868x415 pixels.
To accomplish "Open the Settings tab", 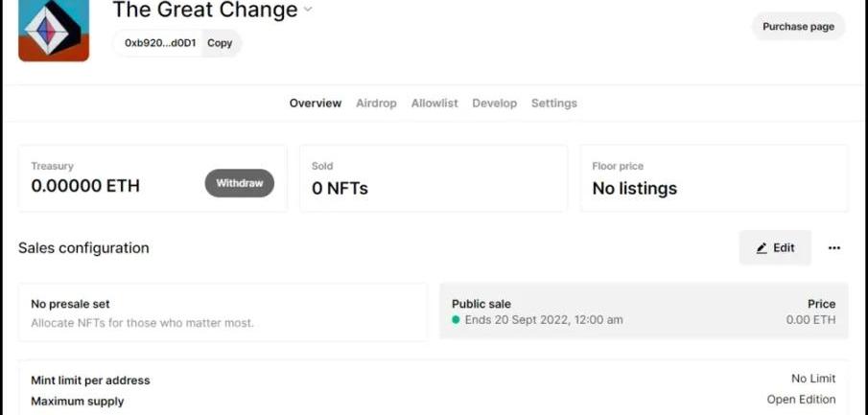I will [553, 104].
